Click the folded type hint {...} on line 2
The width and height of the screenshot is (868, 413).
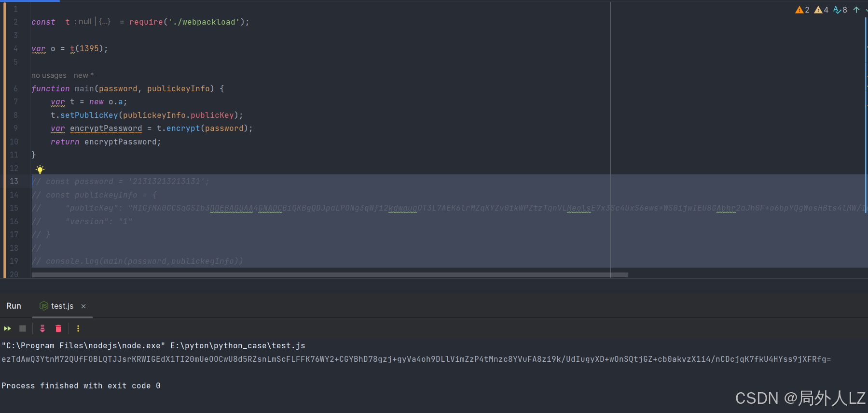click(105, 22)
